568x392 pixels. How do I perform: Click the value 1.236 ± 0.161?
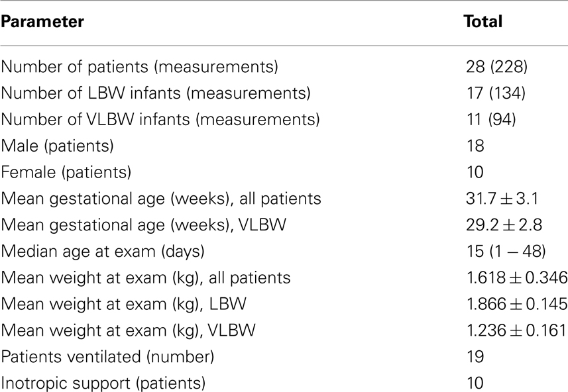click(516, 330)
